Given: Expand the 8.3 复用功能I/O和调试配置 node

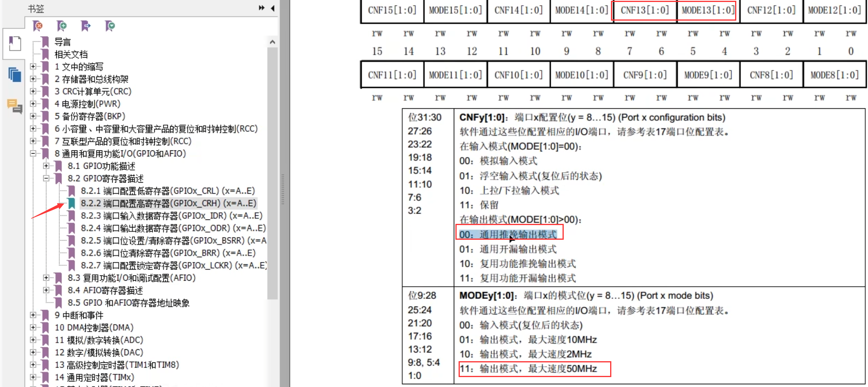Looking at the screenshot, I should pyautogui.click(x=46, y=278).
